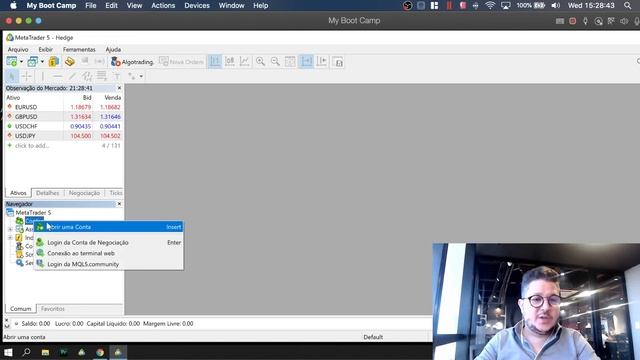Screen dimensions: 640x360
Task: Toggle the Market Watch gold-folder icon
Action: (x=54, y=62)
